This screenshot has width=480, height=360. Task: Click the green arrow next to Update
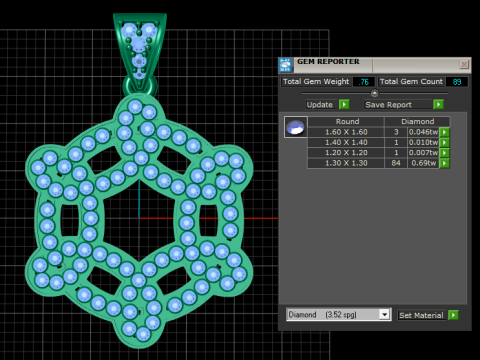pyautogui.click(x=344, y=105)
